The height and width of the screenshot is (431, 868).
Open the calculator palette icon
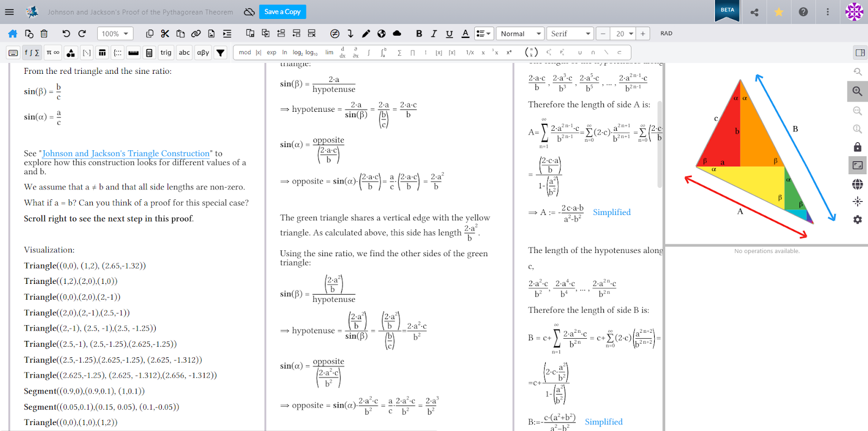coord(149,53)
